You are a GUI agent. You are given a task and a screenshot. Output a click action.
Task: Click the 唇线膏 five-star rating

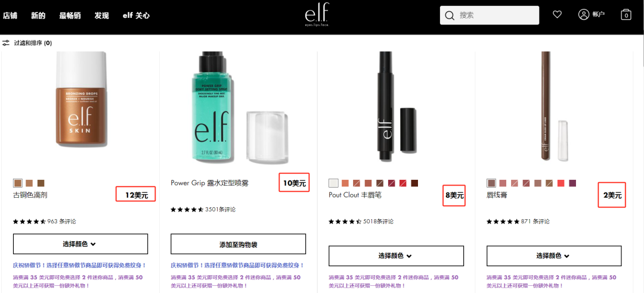coord(503,222)
